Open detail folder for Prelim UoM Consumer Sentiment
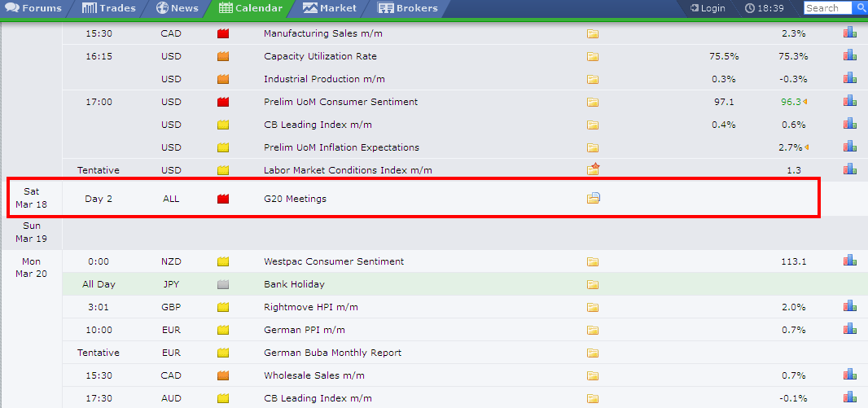This screenshot has width=868, height=408. click(593, 102)
